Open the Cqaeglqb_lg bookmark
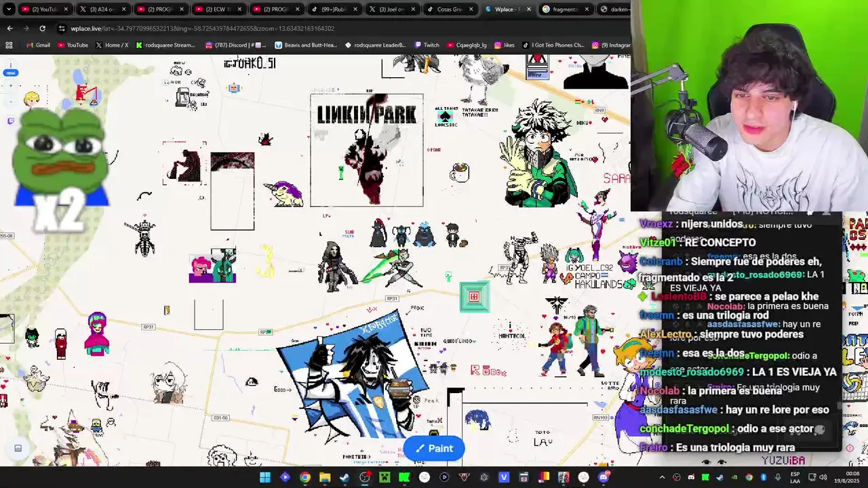Screen dimensions: 868x488 click(467, 45)
